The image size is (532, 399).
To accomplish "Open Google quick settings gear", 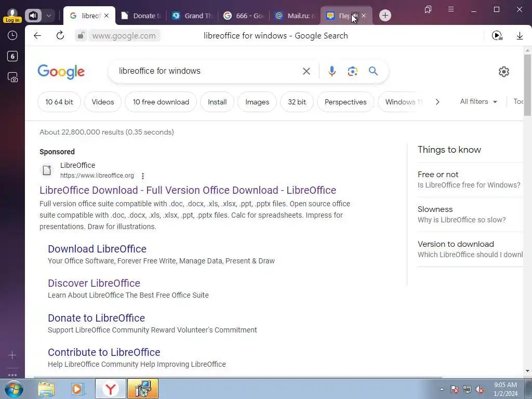I will pyautogui.click(x=504, y=72).
